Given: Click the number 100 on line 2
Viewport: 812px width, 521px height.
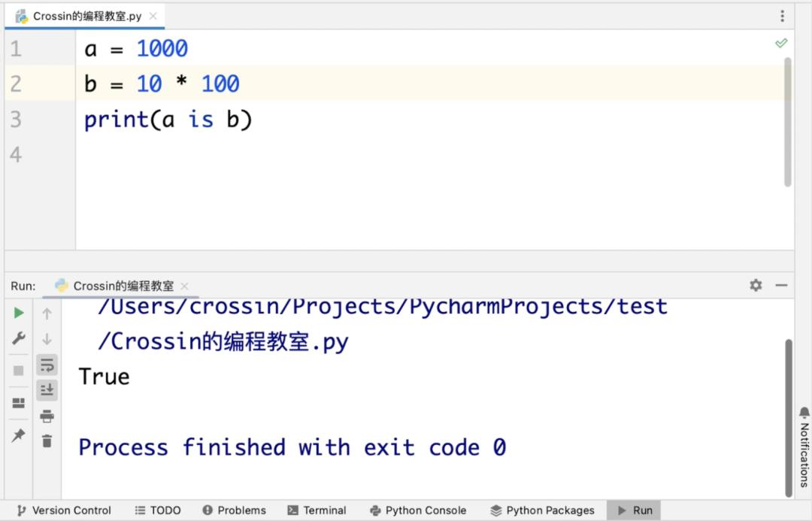Looking at the screenshot, I should click(220, 84).
